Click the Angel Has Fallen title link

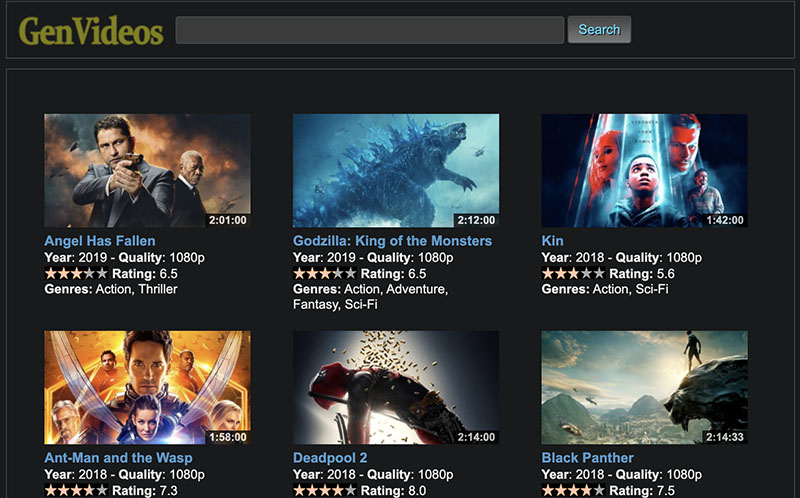click(x=100, y=241)
